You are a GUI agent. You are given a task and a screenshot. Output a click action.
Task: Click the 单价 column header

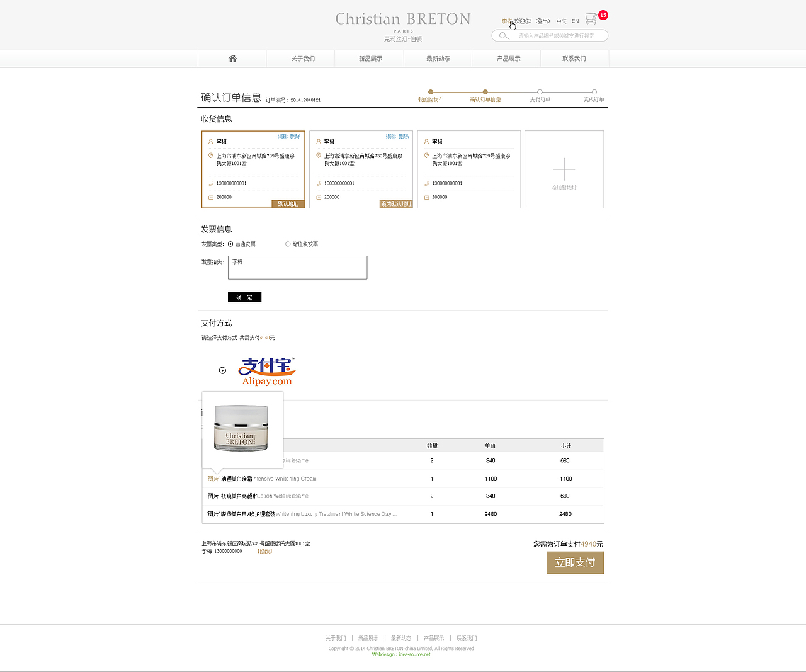coord(490,446)
